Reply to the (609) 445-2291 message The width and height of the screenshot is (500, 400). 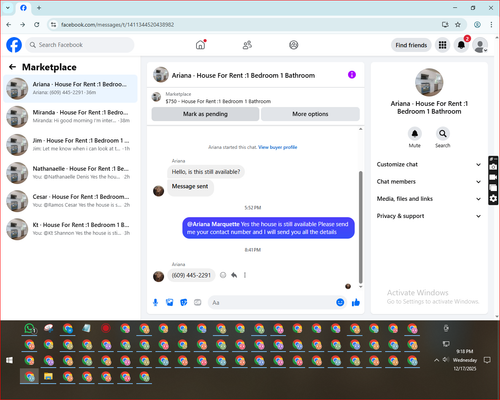(x=234, y=275)
